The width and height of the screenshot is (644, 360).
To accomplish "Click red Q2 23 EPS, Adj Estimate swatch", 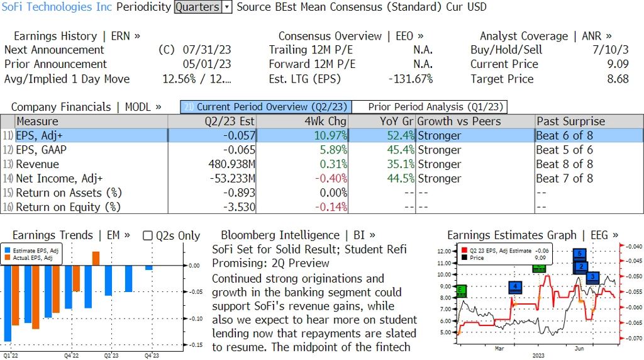I will point(464,250).
